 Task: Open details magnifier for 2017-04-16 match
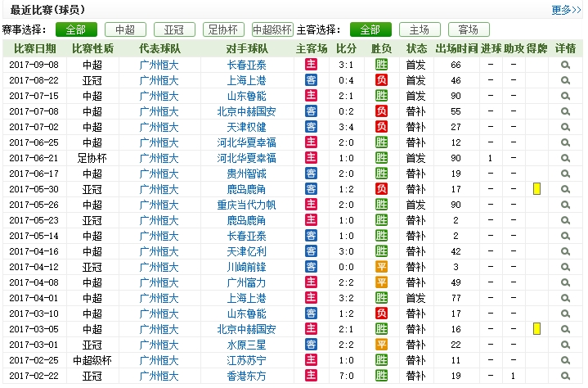[565, 251]
